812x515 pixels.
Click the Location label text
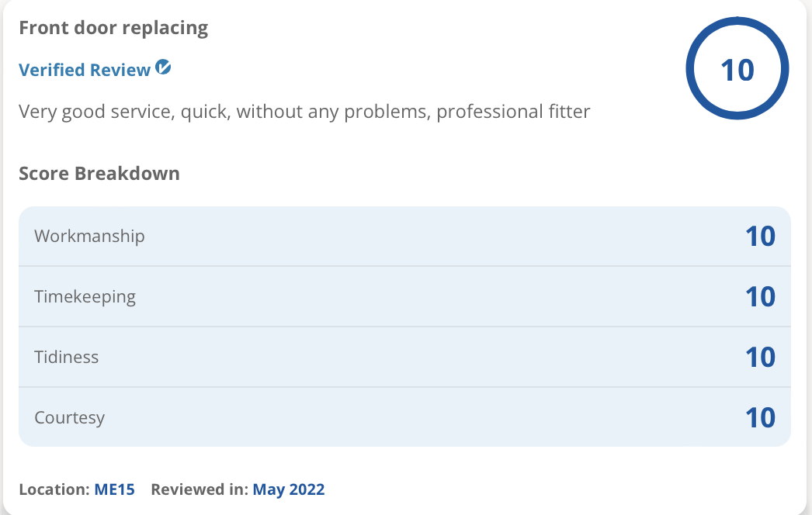click(55, 489)
